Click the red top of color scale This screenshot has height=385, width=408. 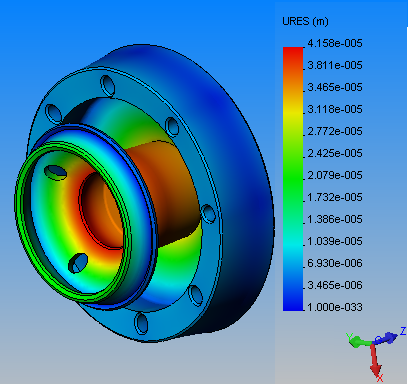[x=293, y=54]
